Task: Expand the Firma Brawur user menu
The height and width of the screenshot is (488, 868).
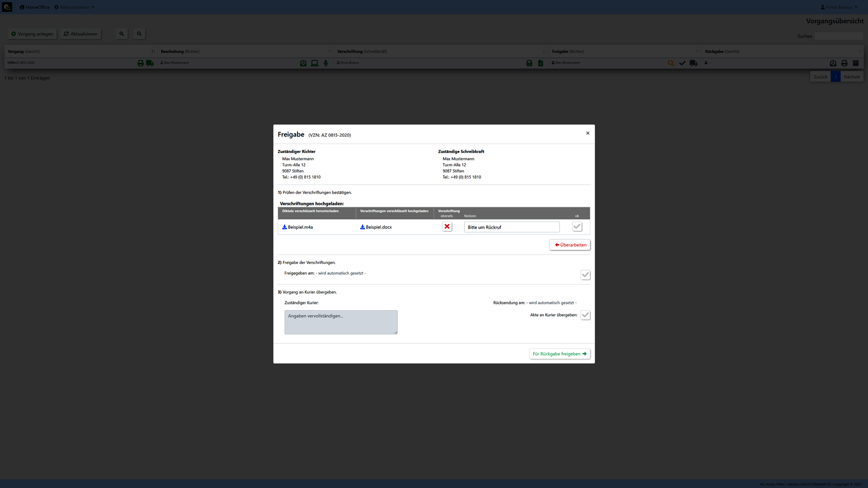Action: coord(839,7)
